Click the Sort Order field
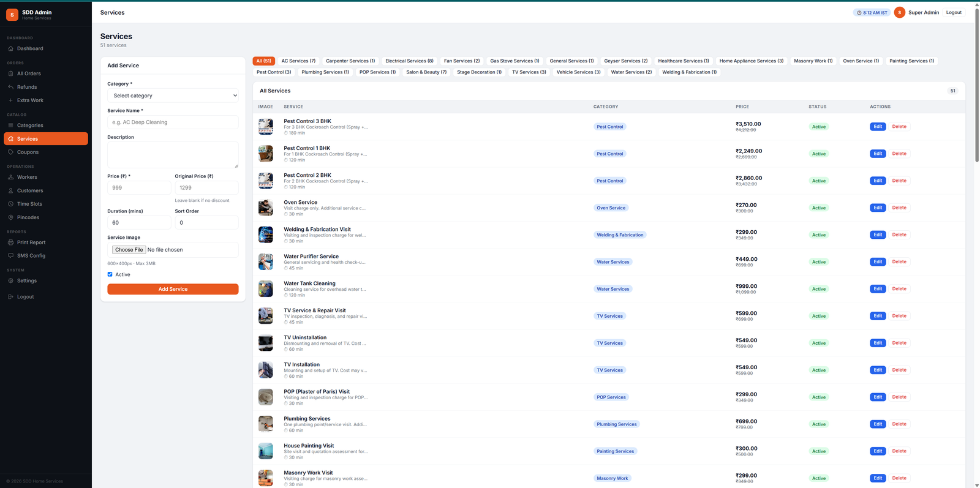The height and width of the screenshot is (488, 980). (x=207, y=223)
